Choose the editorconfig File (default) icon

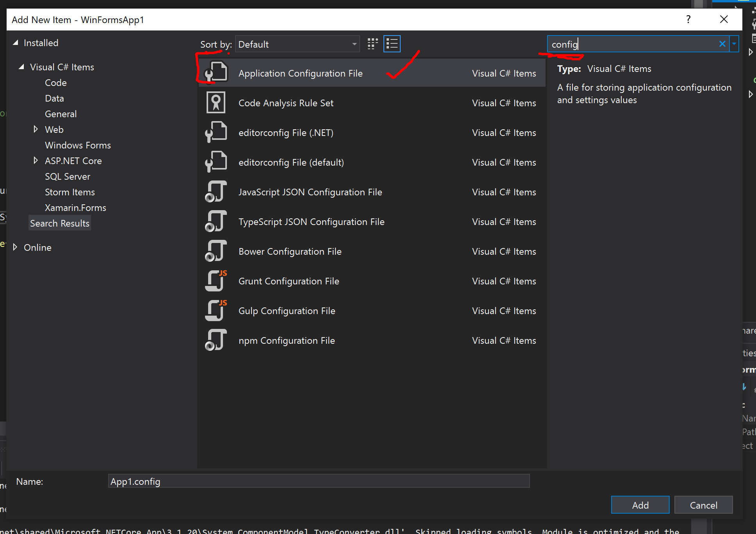(216, 162)
